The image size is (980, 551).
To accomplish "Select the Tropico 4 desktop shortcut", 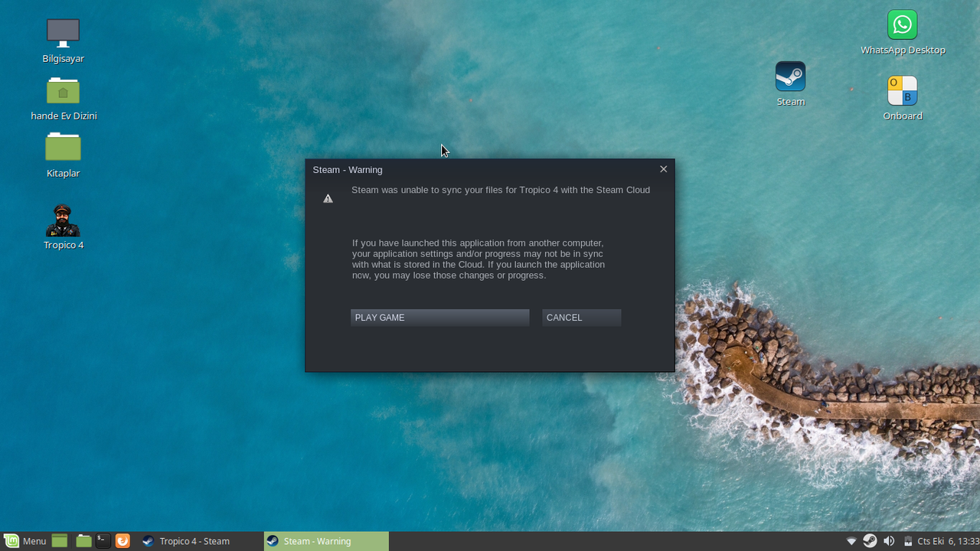I will [63, 227].
